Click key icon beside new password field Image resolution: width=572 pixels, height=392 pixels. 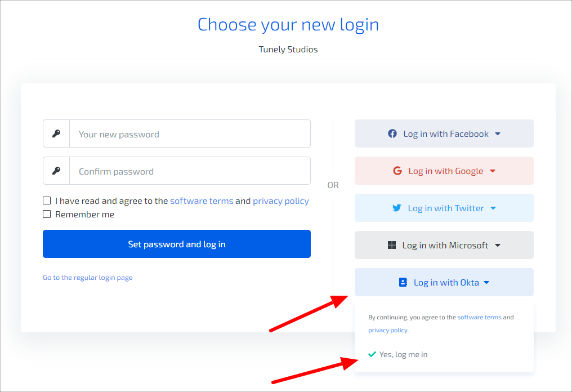(56, 133)
